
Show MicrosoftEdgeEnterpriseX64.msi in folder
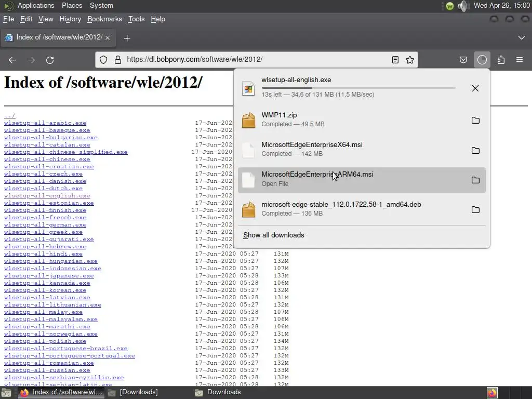point(475,150)
